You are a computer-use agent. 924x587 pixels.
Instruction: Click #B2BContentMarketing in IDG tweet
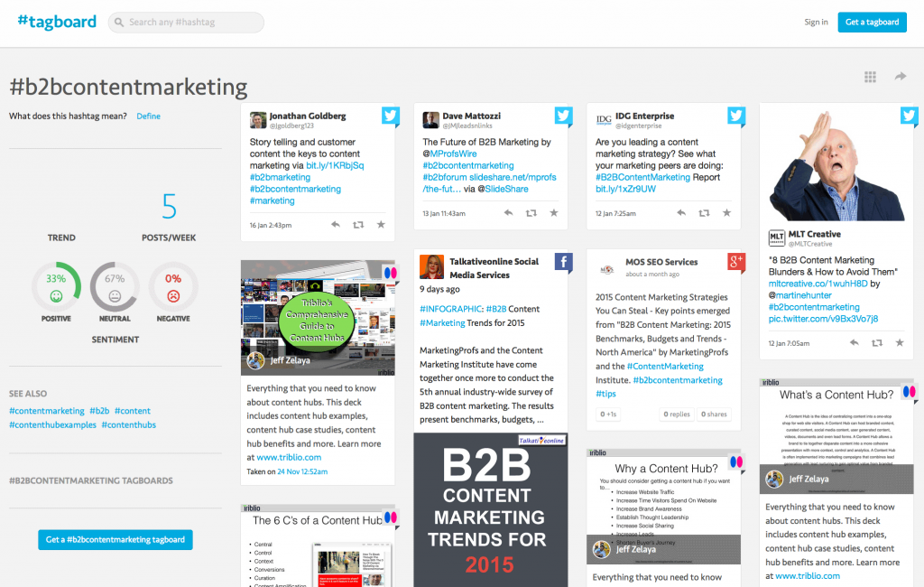coord(642,178)
